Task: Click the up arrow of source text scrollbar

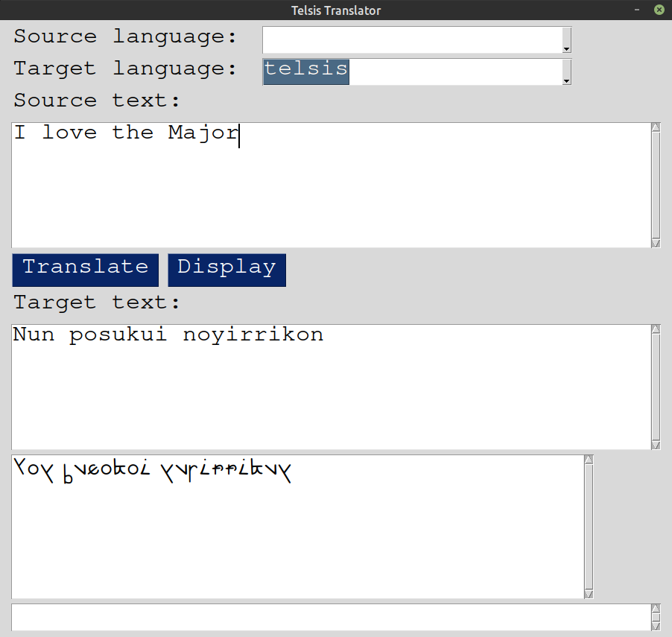Action: 656,126
